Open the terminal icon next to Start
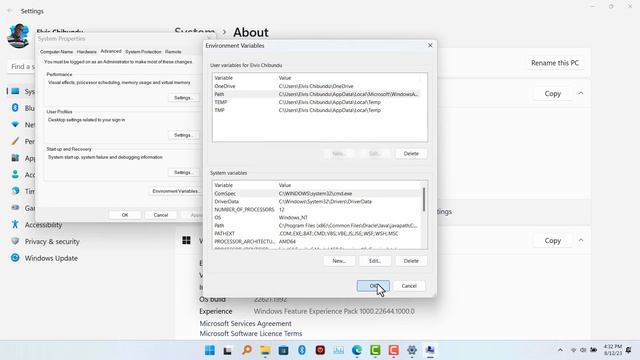 (228, 350)
